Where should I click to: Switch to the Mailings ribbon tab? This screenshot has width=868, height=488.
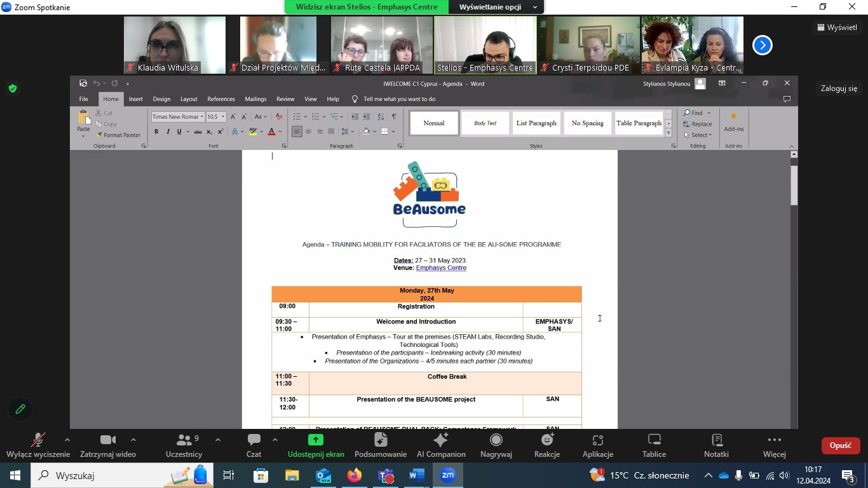coord(255,99)
